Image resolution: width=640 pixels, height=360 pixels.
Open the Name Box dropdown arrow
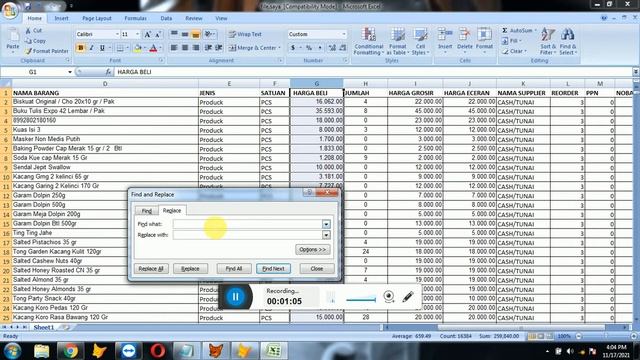coord(70,72)
